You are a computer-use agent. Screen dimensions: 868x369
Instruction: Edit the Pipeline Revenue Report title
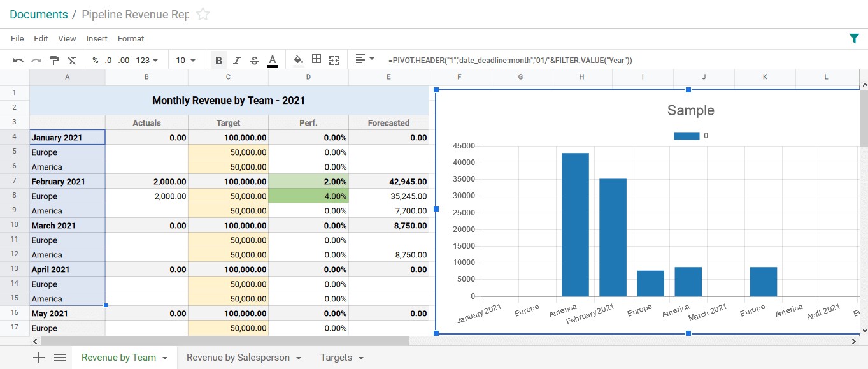tap(135, 14)
